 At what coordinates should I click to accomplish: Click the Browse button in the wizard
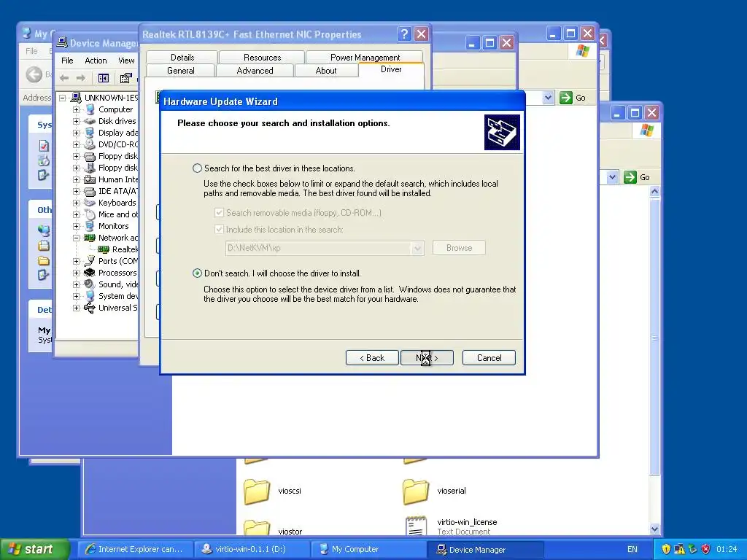pos(460,248)
